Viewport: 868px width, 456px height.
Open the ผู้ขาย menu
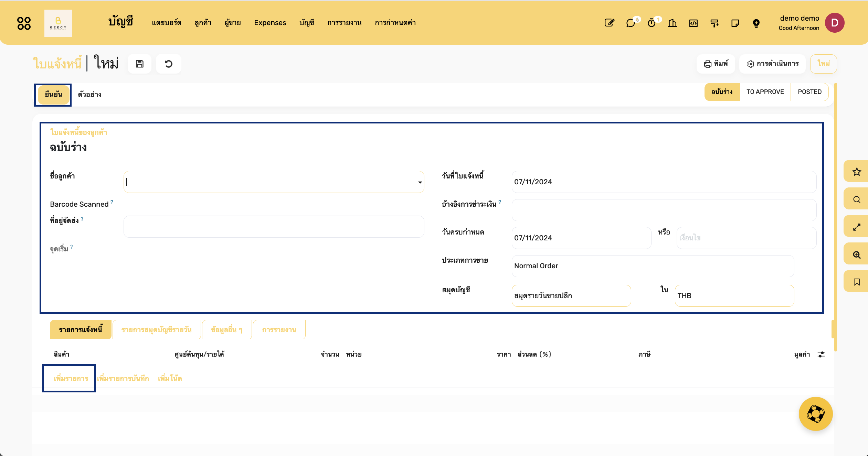click(233, 23)
